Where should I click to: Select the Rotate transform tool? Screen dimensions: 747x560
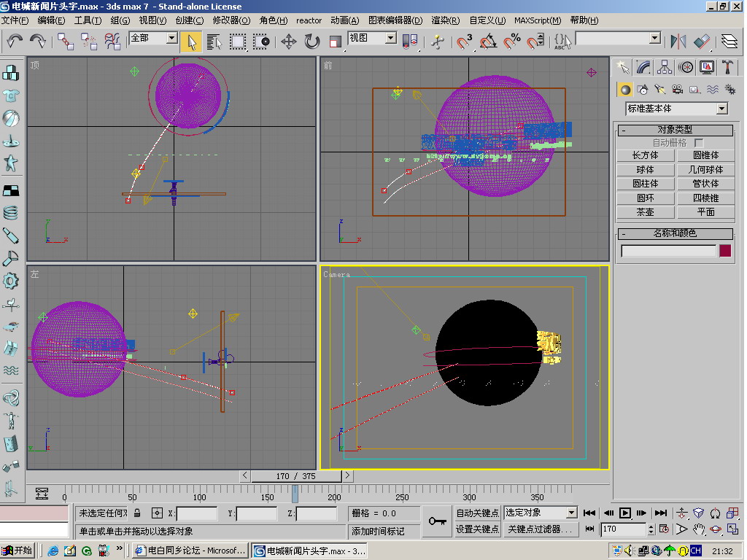pos(312,41)
